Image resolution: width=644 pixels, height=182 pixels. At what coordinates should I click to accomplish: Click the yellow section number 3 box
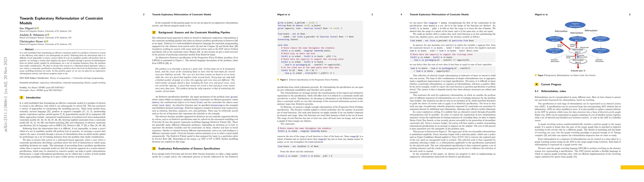click(154, 148)
